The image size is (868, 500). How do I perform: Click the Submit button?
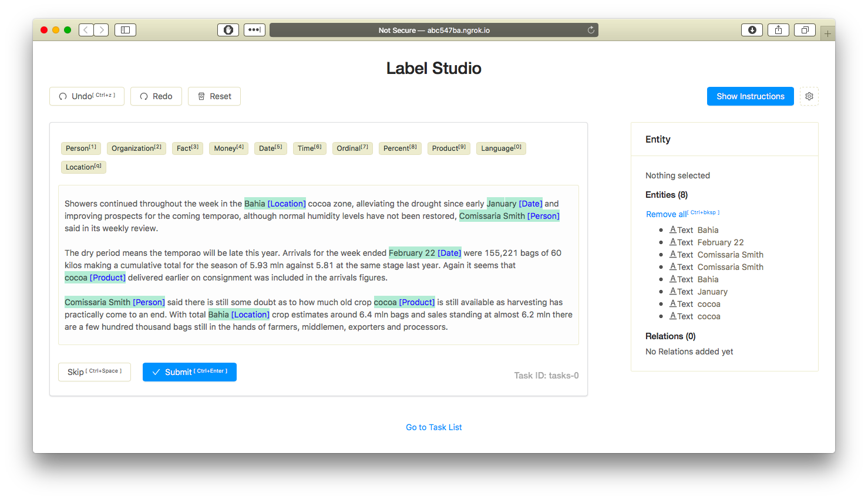tap(190, 372)
